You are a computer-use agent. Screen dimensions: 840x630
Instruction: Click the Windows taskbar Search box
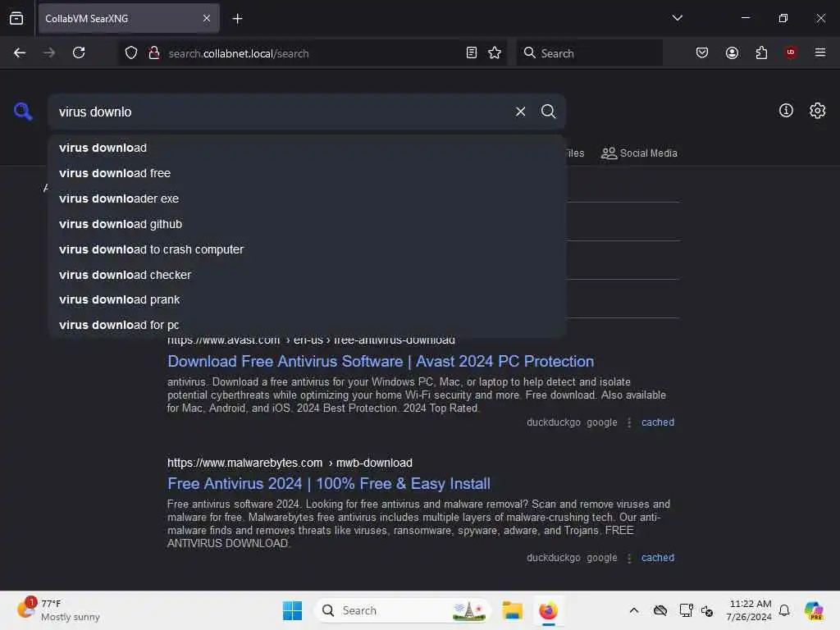403,610
